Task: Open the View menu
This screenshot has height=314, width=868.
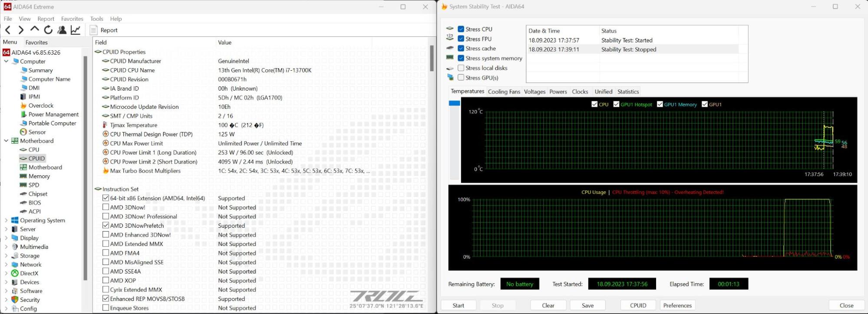Action: click(25, 19)
